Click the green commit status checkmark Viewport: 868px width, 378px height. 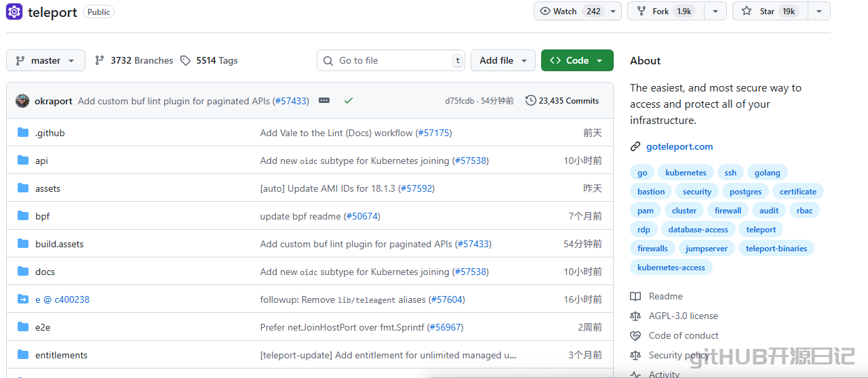[349, 100]
